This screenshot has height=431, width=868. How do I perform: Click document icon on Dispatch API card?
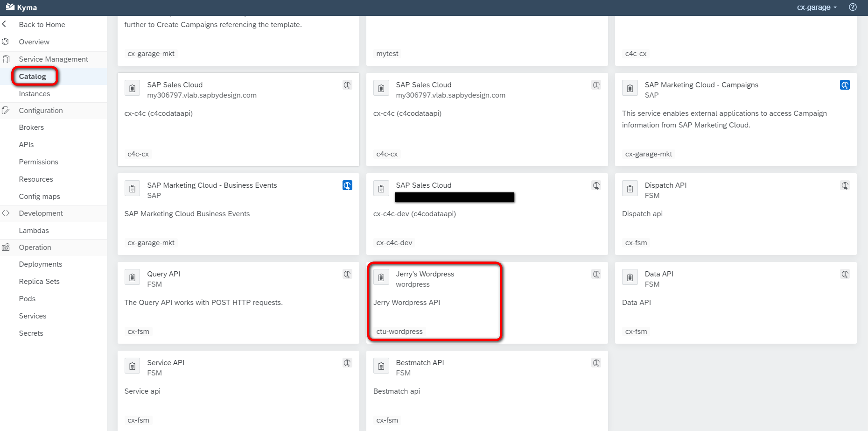[x=630, y=188]
